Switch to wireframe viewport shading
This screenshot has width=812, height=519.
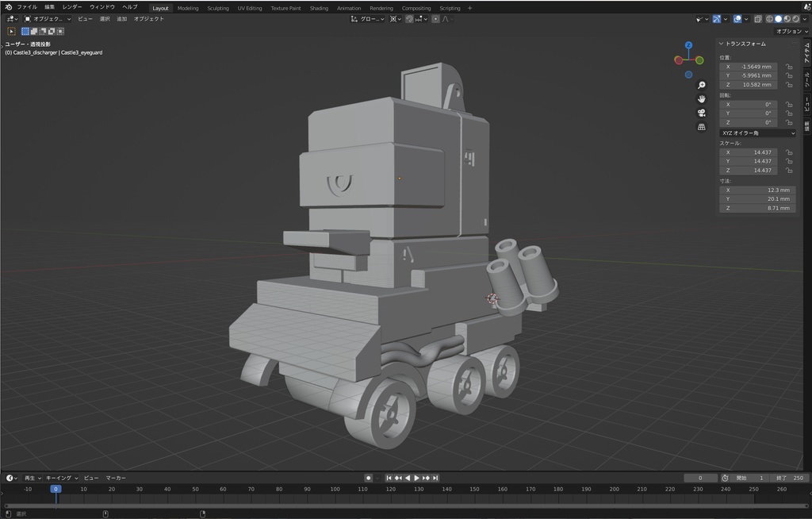click(769, 19)
